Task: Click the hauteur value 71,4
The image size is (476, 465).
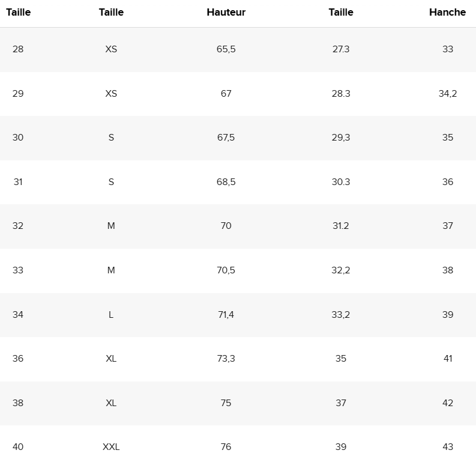Action: (226, 315)
